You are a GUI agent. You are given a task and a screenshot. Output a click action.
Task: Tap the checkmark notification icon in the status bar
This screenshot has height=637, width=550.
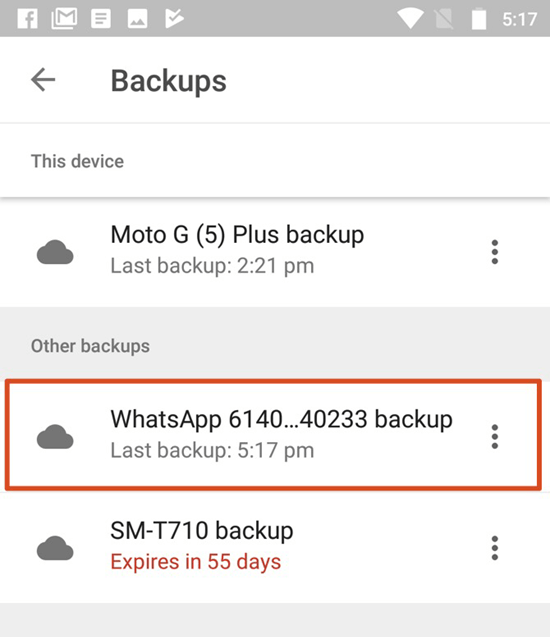point(174,19)
